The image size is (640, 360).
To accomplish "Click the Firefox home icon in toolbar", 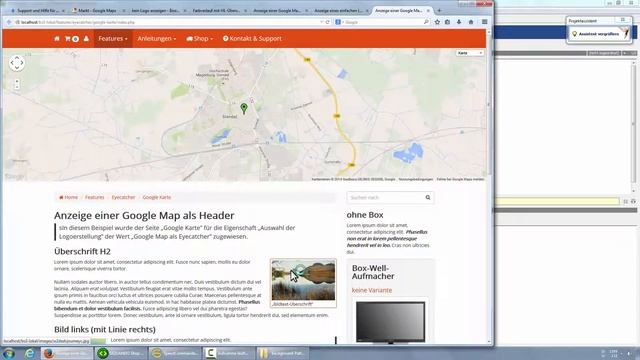I will point(471,22).
